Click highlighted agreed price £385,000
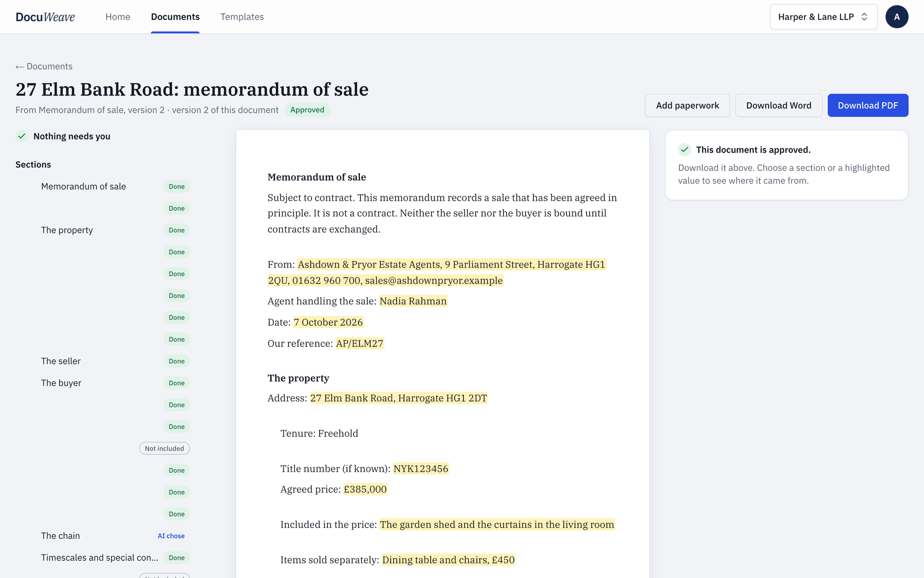This screenshot has width=924, height=578. coord(365,489)
